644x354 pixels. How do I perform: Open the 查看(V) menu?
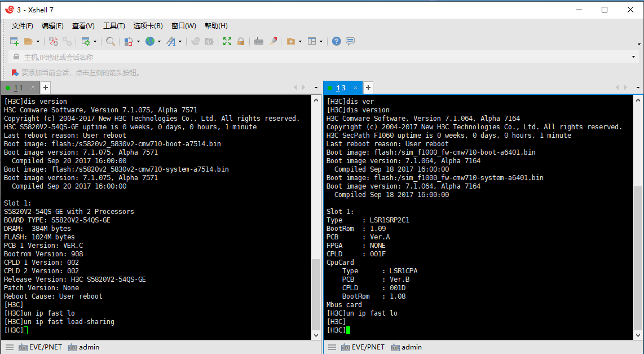[x=83, y=26]
